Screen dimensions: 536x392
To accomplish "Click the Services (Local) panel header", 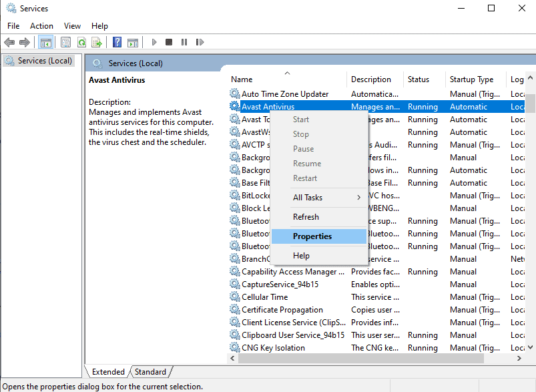I will click(136, 63).
